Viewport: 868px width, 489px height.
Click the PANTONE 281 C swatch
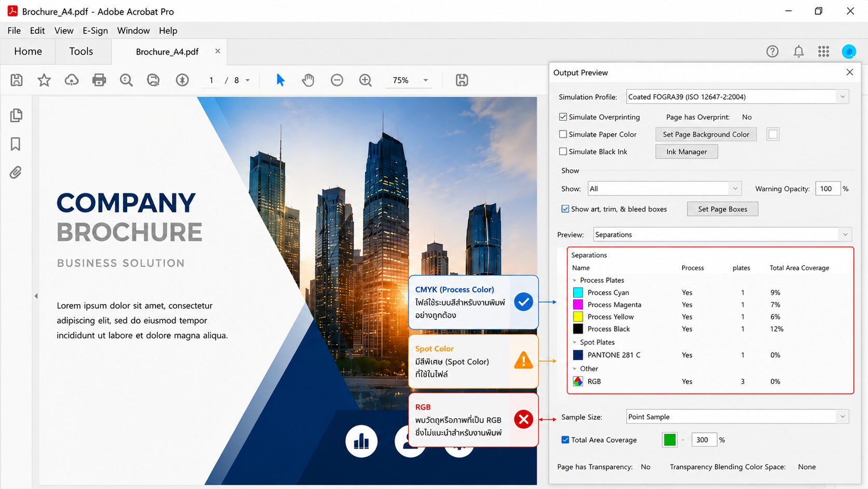(x=578, y=355)
